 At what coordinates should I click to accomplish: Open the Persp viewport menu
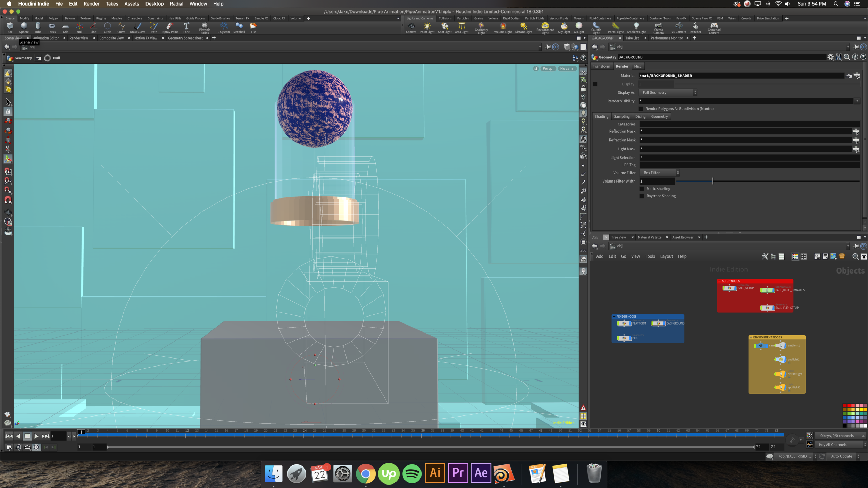[x=548, y=69]
